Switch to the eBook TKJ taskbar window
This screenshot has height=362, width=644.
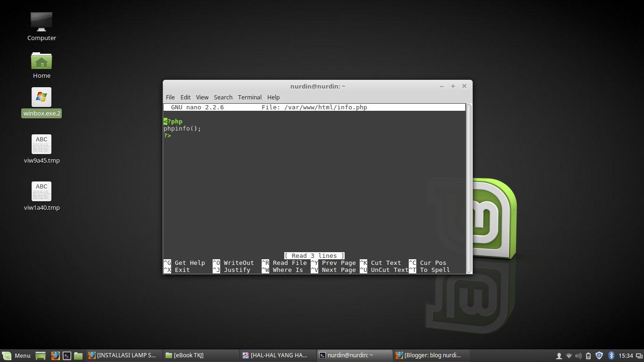[x=201, y=355]
